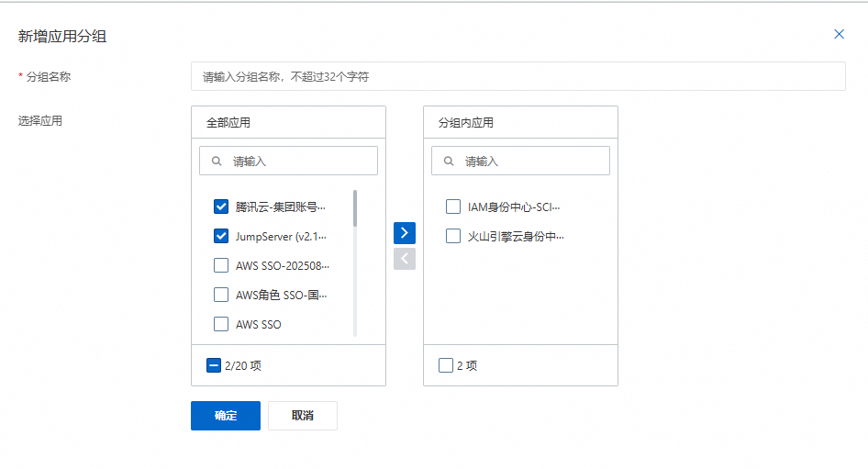The image size is (868, 469).
Task: Focus the 分组内应用 search box
Action: tap(520, 161)
